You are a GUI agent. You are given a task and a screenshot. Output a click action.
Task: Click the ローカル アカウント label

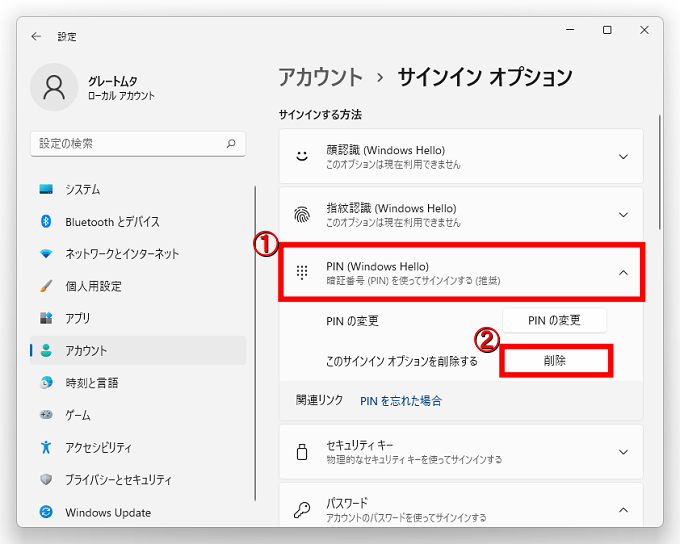[121, 96]
